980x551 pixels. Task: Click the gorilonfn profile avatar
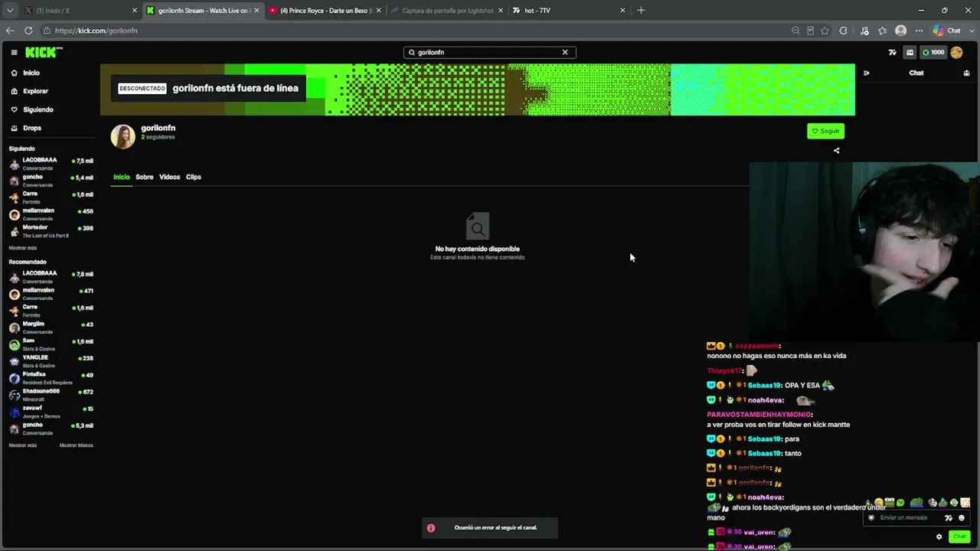[122, 135]
